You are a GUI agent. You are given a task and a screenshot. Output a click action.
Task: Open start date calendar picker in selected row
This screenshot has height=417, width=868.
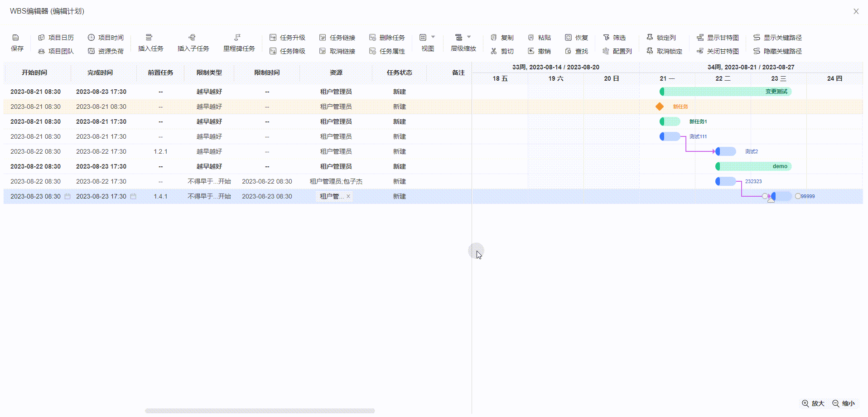[68, 196]
